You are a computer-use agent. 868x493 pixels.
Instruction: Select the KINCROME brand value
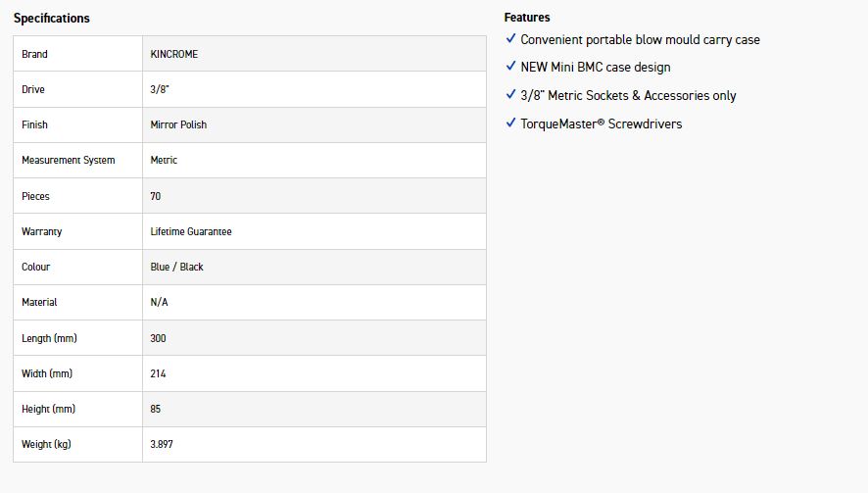click(173, 54)
